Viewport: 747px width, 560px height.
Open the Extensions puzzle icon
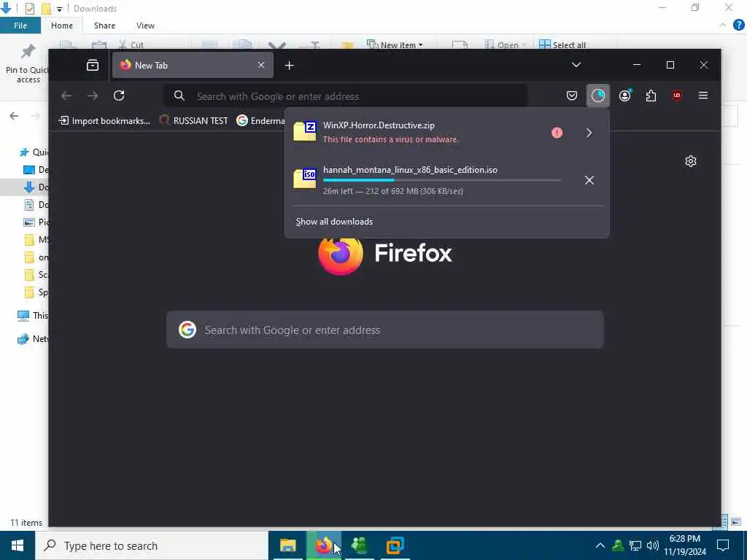651,96
